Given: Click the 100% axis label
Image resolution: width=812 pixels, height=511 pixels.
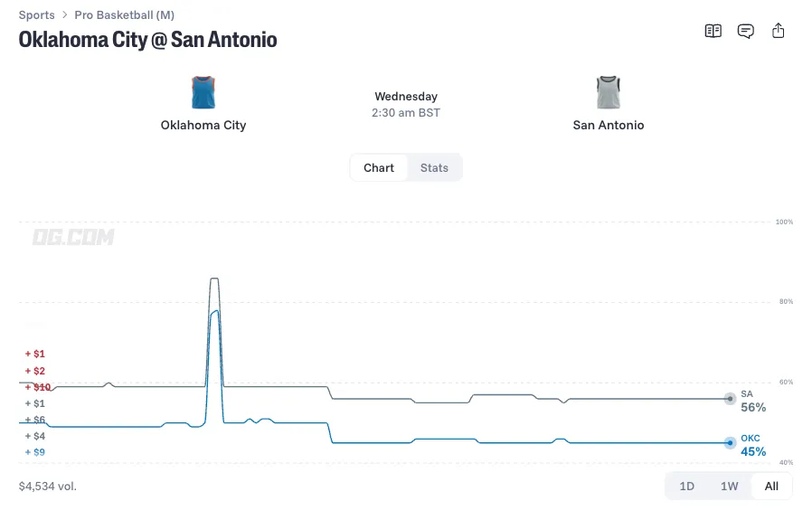Looking at the screenshot, I should 784,222.
